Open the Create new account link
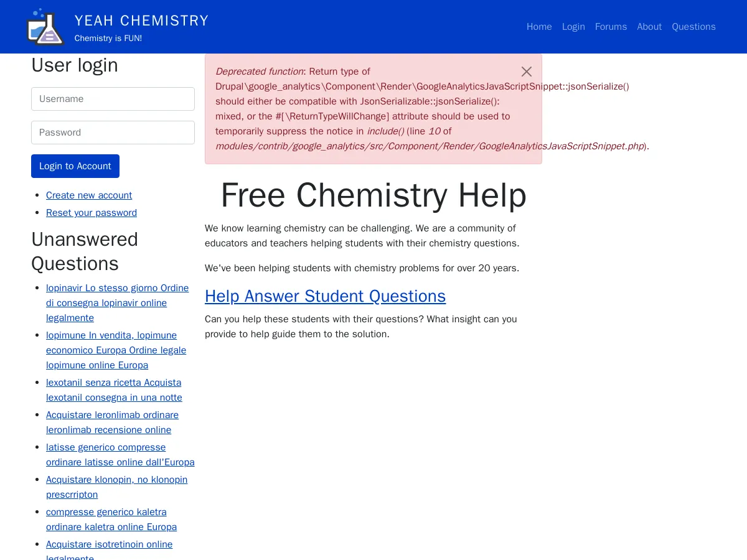Screen dimensions: 747x560 [x=88, y=195]
